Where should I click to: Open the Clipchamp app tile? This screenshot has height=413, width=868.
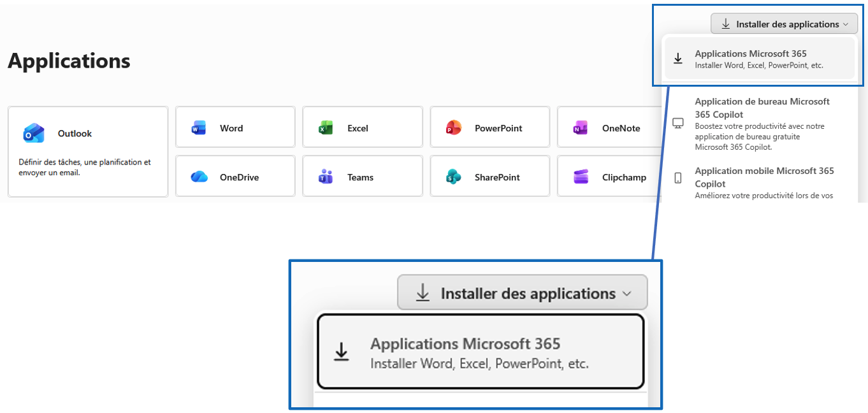pyautogui.click(x=609, y=177)
